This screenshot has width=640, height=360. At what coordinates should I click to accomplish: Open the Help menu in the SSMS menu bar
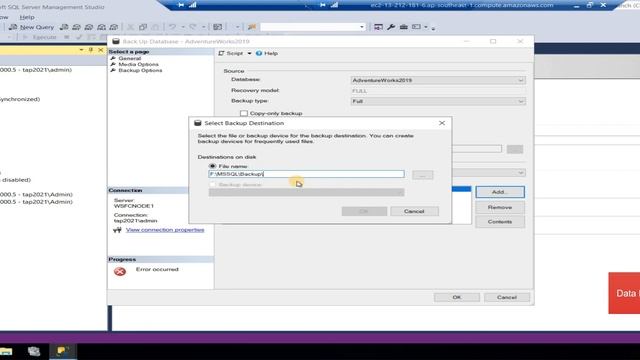coord(27,17)
